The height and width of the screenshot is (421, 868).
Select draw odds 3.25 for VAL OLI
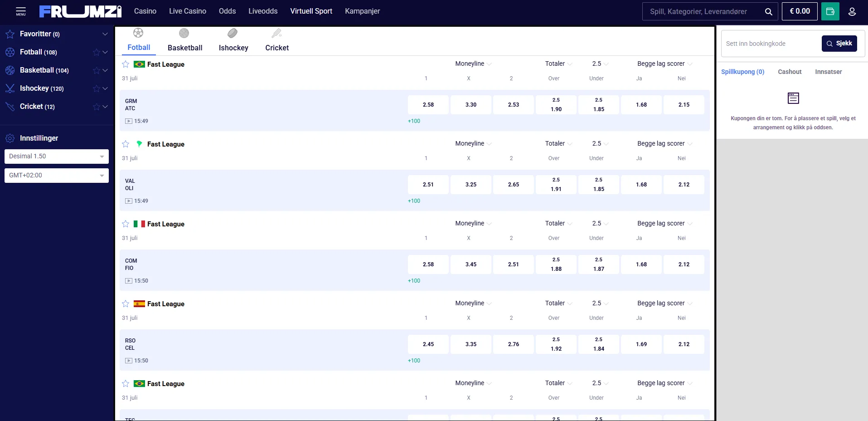pos(471,185)
